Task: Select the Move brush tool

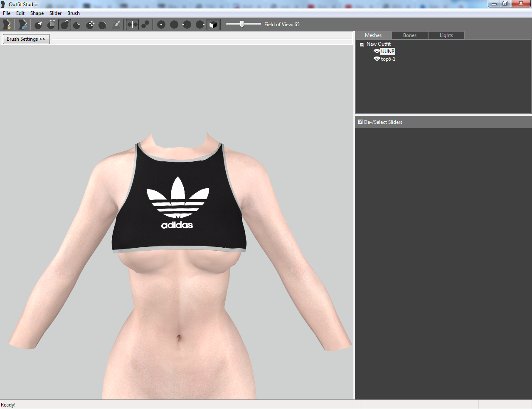Action: tap(90, 25)
